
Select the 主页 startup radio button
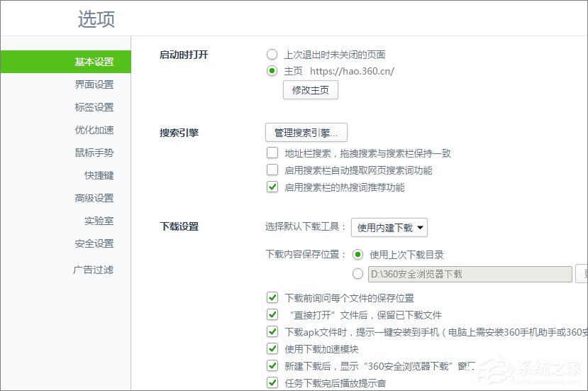(272, 71)
